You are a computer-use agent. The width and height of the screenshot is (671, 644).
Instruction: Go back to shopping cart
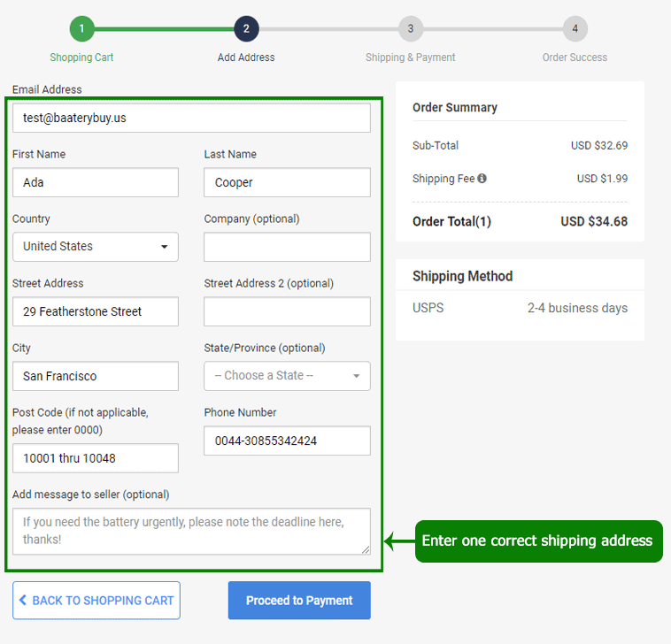click(96, 601)
